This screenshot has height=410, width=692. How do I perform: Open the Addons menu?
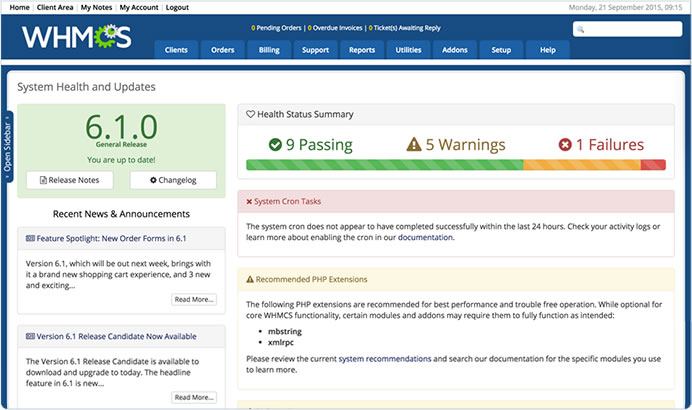(455, 50)
